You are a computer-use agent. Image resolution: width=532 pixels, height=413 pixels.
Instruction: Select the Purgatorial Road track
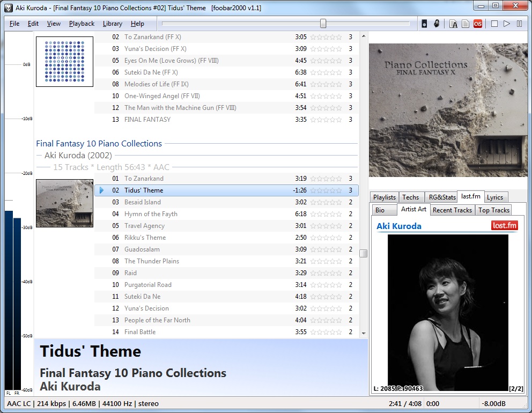tap(226, 285)
